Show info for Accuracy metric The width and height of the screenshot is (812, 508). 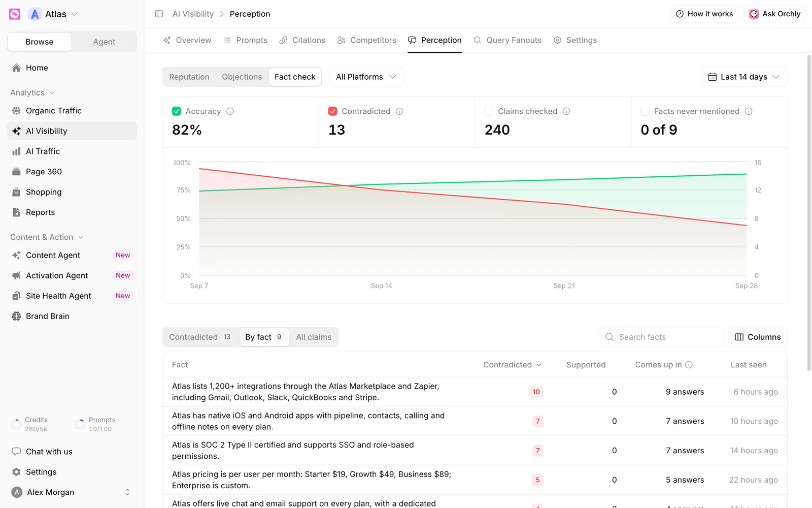coord(230,111)
